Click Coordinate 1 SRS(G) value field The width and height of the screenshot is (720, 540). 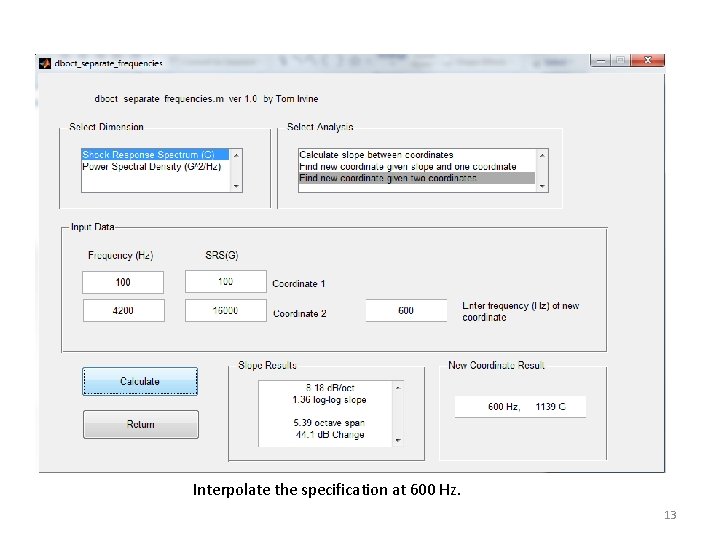click(x=225, y=281)
